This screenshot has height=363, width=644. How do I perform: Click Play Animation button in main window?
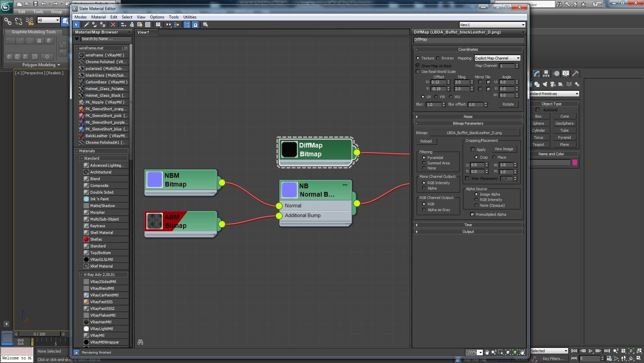point(590,351)
